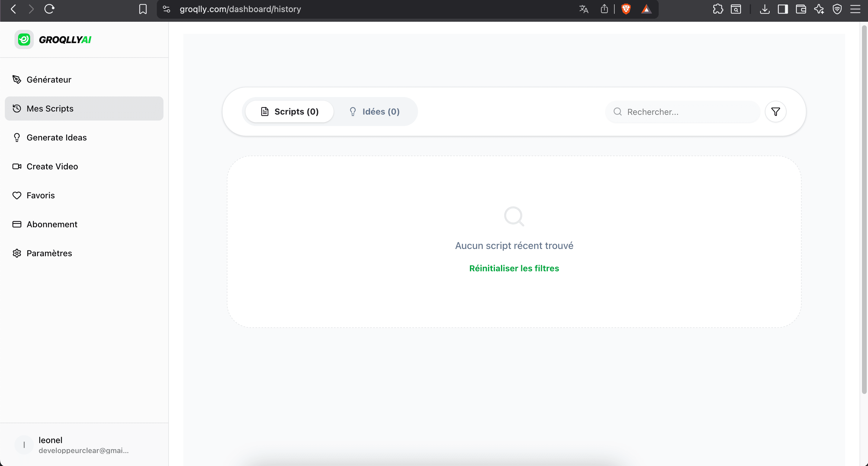The width and height of the screenshot is (868, 466).
Task: Open the browser extensions menu
Action: click(718, 9)
